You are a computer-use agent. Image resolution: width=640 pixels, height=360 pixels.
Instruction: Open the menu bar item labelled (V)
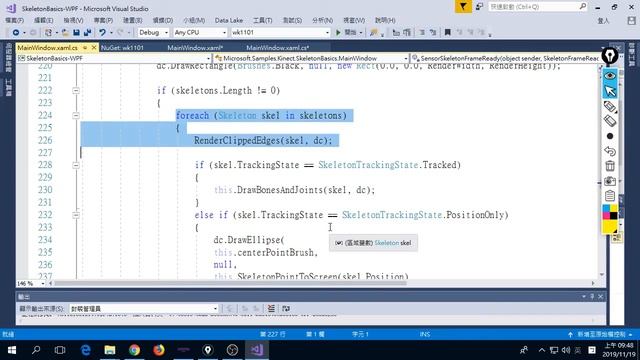click(73, 20)
